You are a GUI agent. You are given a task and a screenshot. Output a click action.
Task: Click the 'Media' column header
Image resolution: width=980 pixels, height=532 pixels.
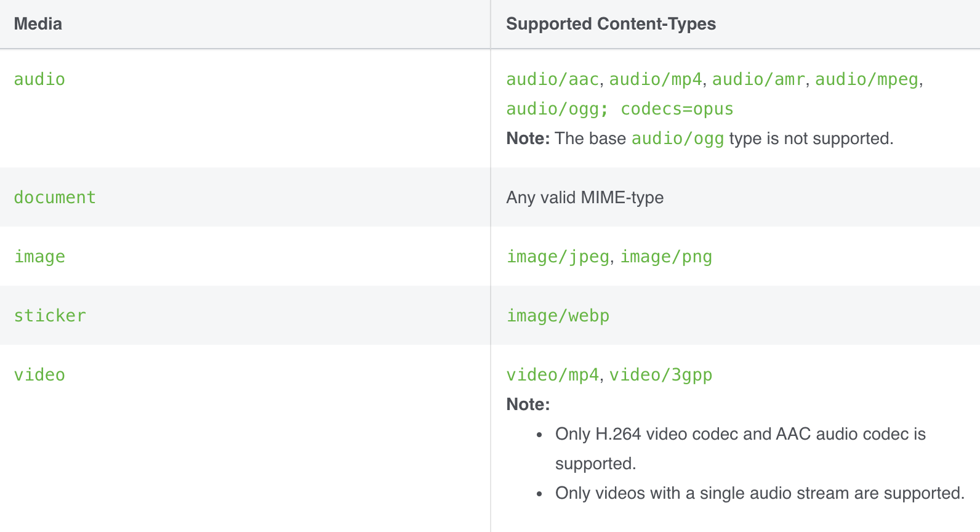pos(38,24)
